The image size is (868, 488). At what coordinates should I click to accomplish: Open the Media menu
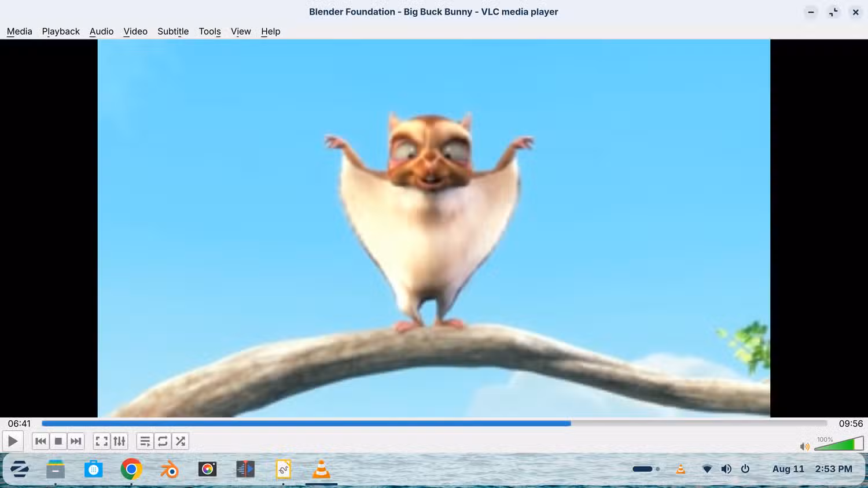[x=19, y=31]
